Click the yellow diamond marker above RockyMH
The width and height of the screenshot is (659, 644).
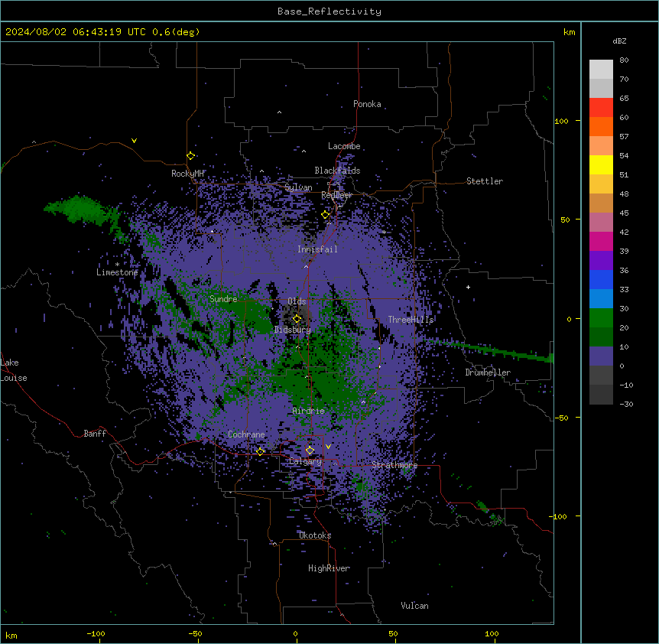(191, 156)
